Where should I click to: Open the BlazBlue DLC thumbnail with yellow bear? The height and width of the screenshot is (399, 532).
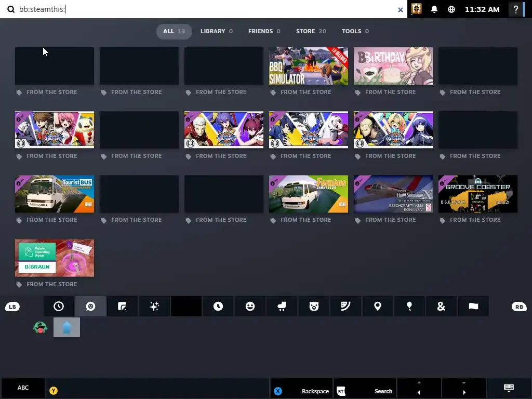tap(55, 129)
